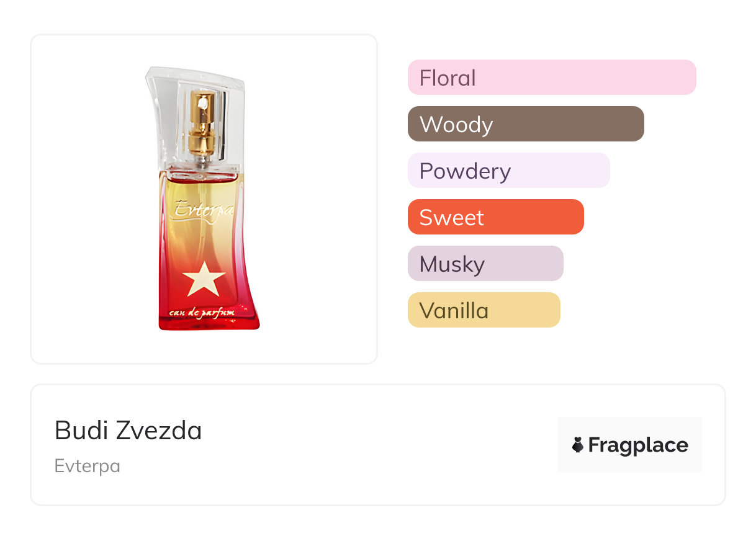This screenshot has width=756, height=536.
Task: Click the Woody label text
Action: (x=456, y=125)
